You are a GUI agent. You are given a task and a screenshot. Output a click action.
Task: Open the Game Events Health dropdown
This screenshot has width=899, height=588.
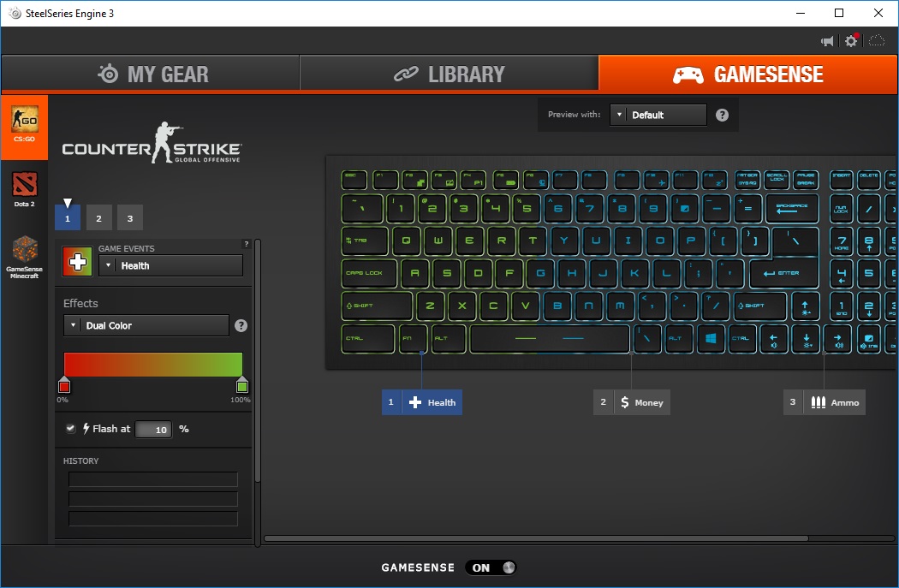[x=170, y=266]
